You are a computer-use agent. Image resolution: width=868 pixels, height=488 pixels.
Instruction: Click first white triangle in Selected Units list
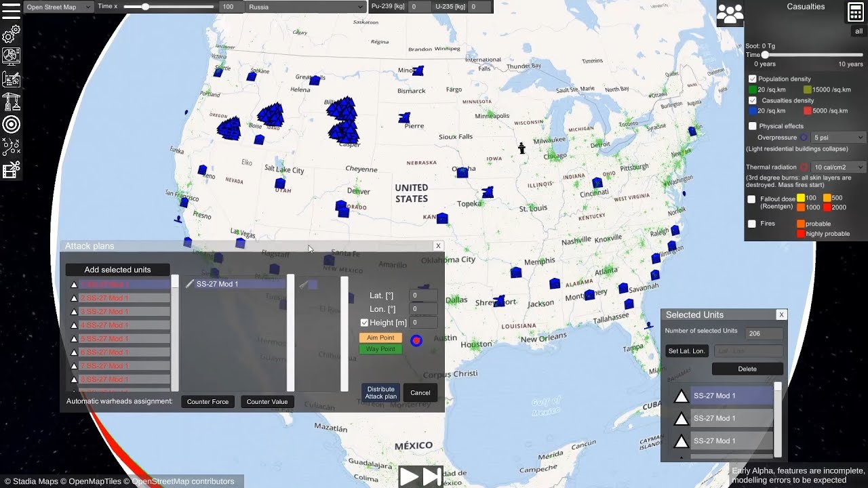(x=681, y=396)
